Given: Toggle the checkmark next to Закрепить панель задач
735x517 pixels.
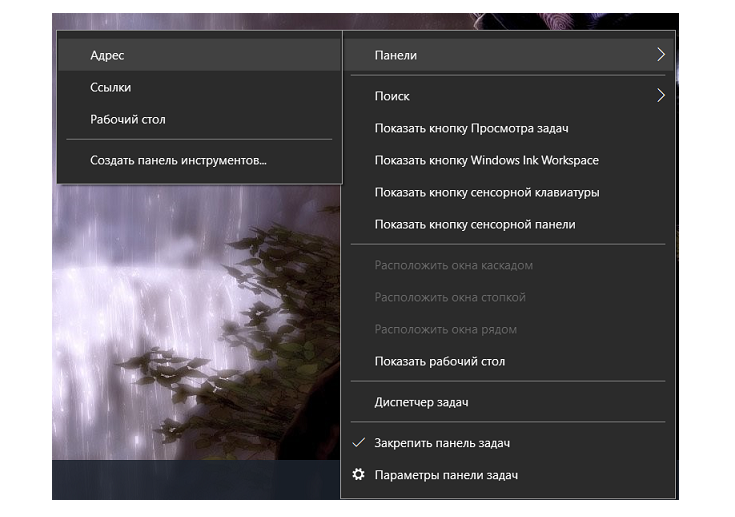Looking at the screenshot, I should tap(359, 443).
